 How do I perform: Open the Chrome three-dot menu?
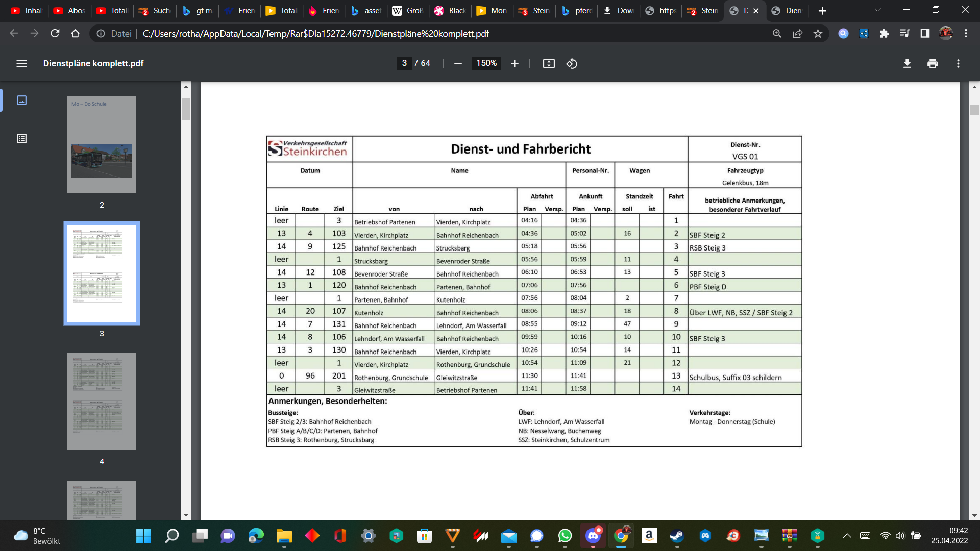point(966,33)
